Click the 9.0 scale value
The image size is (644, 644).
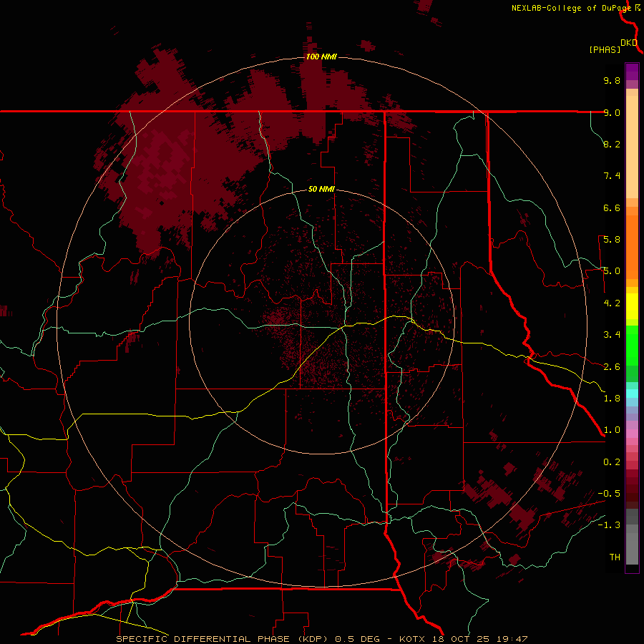[x=612, y=112]
